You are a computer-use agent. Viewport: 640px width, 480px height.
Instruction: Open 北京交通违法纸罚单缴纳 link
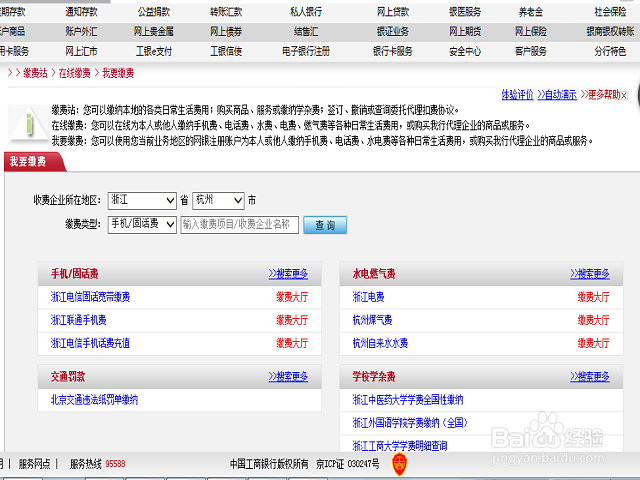click(x=94, y=400)
